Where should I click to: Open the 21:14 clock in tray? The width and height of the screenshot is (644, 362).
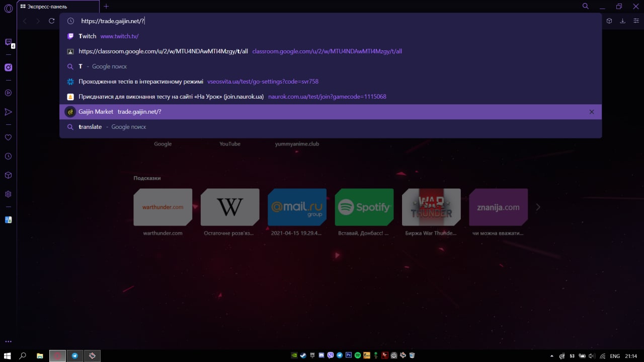[x=631, y=356]
